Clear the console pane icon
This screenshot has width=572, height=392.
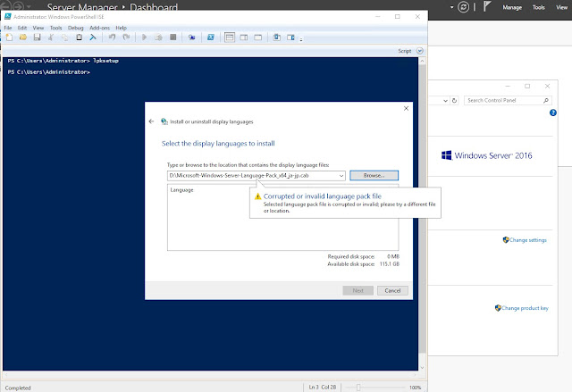[x=93, y=38]
